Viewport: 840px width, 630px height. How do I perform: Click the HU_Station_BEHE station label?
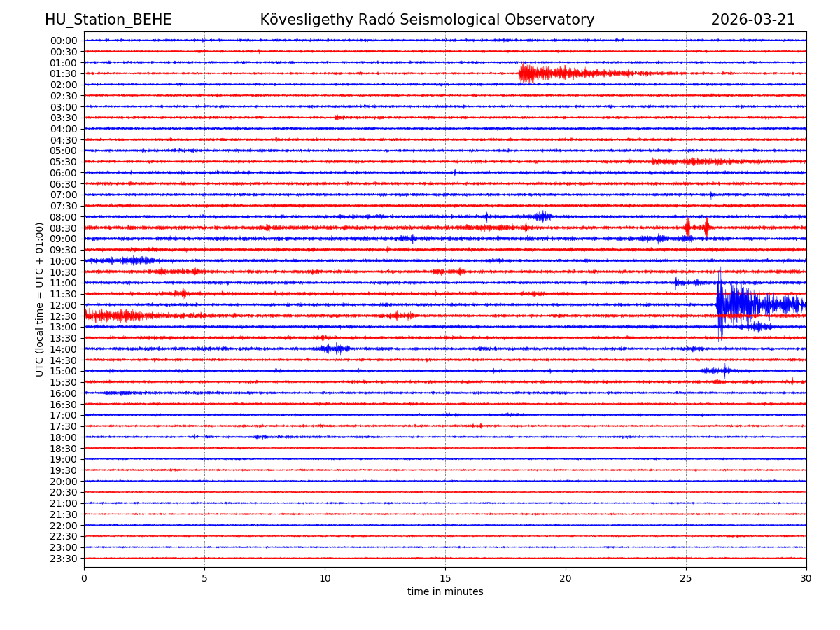[108, 20]
